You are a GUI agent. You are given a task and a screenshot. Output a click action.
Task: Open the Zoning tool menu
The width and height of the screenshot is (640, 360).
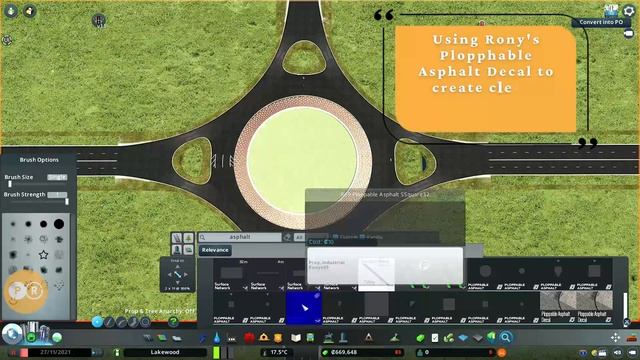[x=162, y=338]
